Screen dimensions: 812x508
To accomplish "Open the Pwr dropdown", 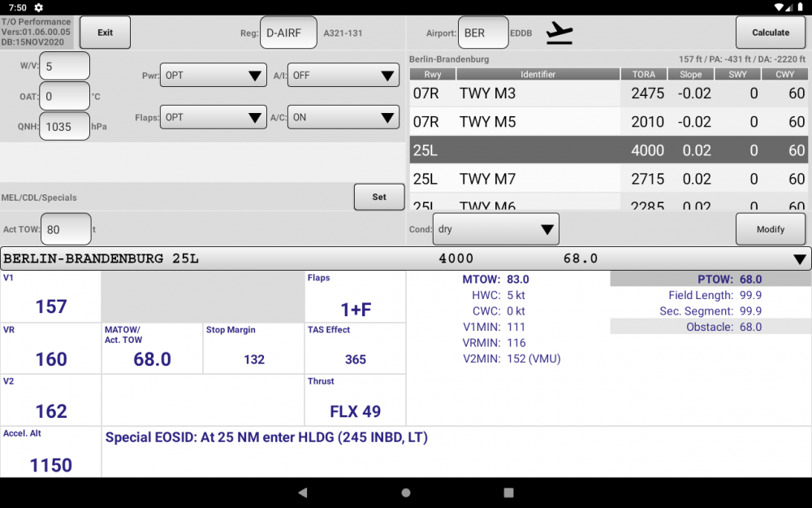I will (214, 75).
